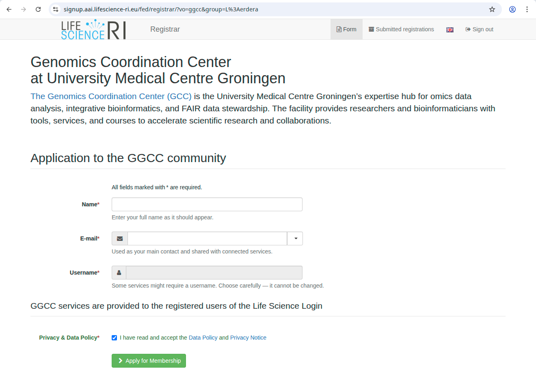Bookmark this page with the star icon
This screenshot has height=392, width=536.
492,9
